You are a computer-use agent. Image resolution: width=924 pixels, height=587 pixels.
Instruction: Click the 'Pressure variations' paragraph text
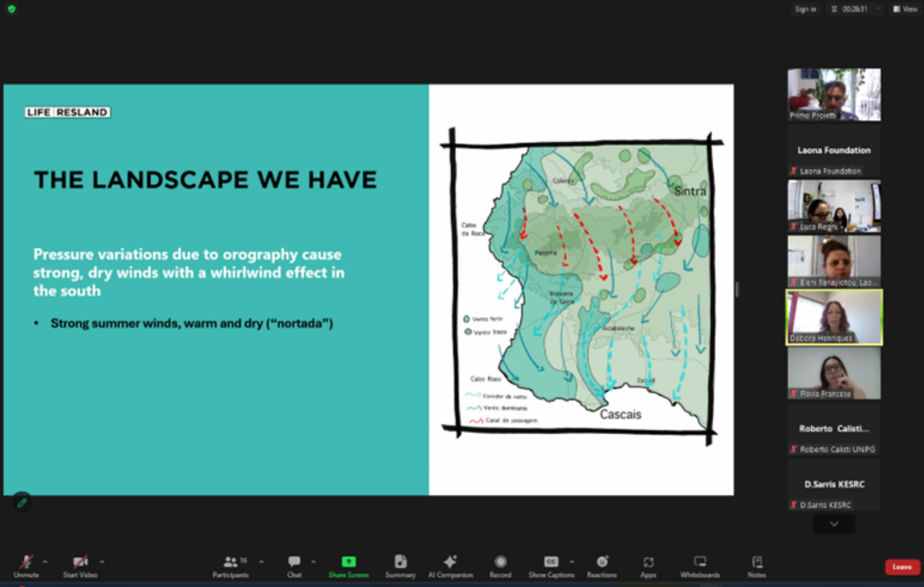189,272
